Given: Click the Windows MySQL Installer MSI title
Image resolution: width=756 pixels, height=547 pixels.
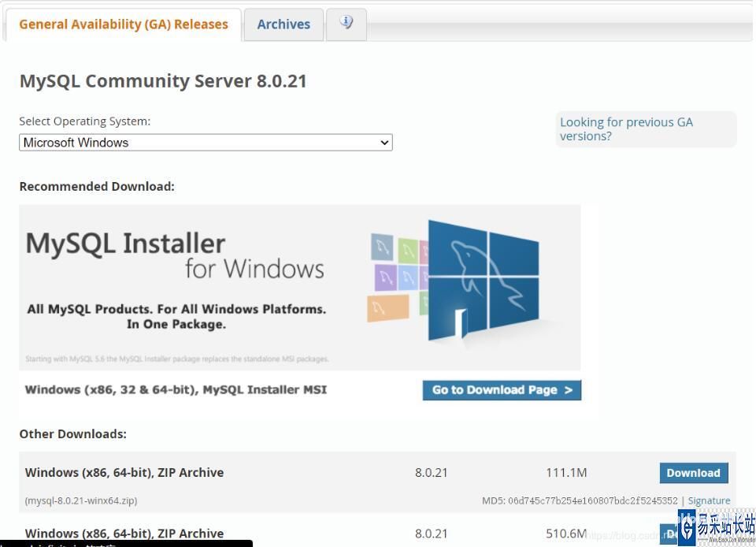Looking at the screenshot, I should 176,389.
